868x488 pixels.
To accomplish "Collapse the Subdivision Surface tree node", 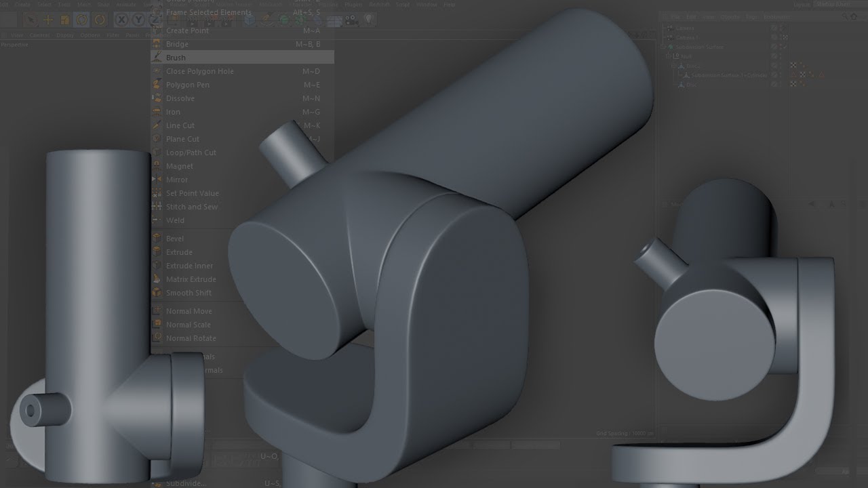I will [663, 47].
